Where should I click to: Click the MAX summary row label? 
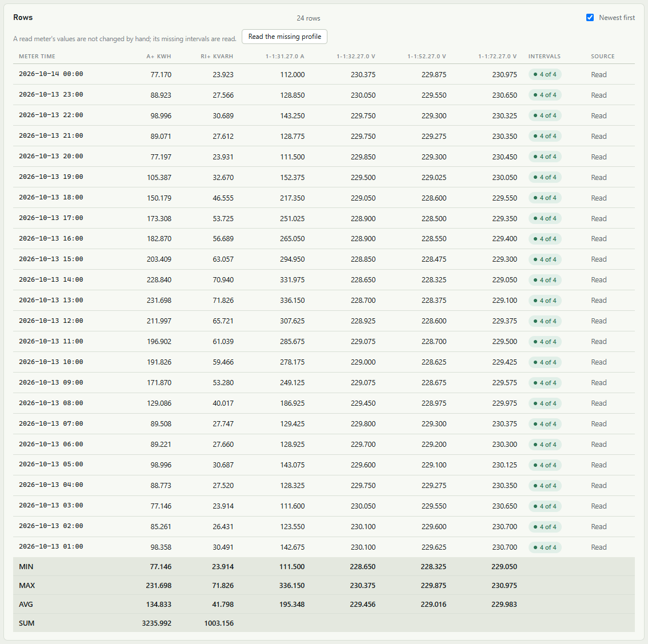point(27,586)
